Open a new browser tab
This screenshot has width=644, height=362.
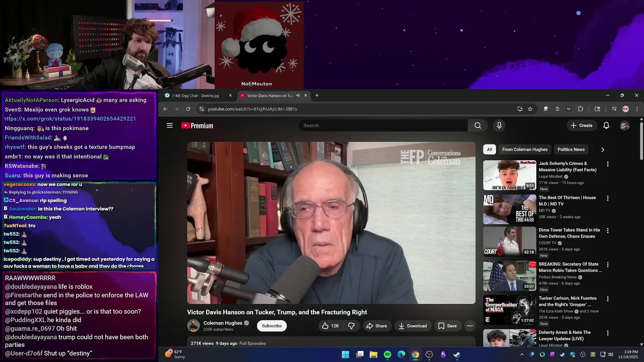tap(316, 96)
